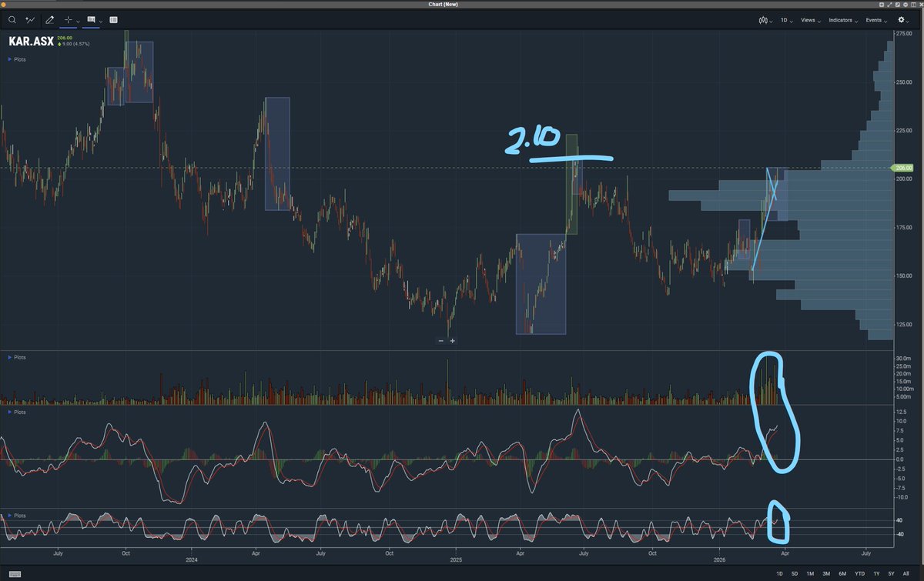
Task: Click the 2026 label on the time axis
Action: (720, 560)
